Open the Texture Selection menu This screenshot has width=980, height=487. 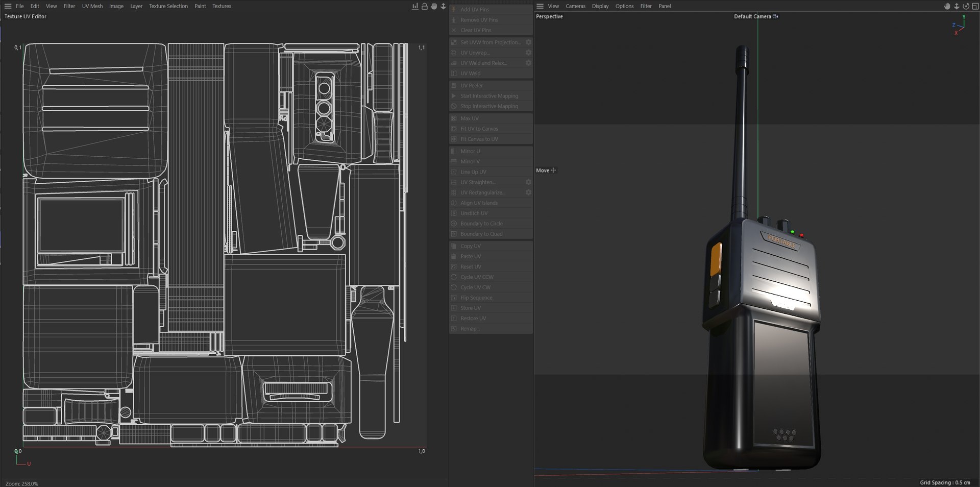168,6
